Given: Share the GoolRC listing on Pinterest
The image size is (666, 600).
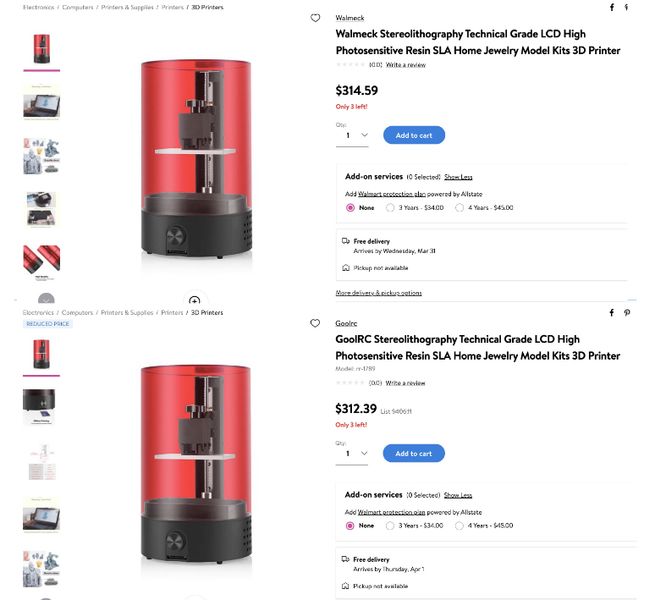Looking at the screenshot, I should pos(627,313).
